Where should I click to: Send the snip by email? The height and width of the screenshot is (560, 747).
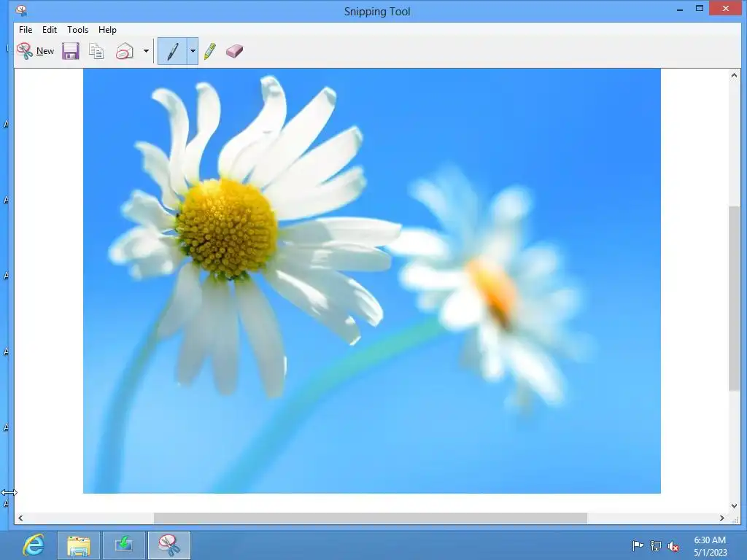(124, 51)
